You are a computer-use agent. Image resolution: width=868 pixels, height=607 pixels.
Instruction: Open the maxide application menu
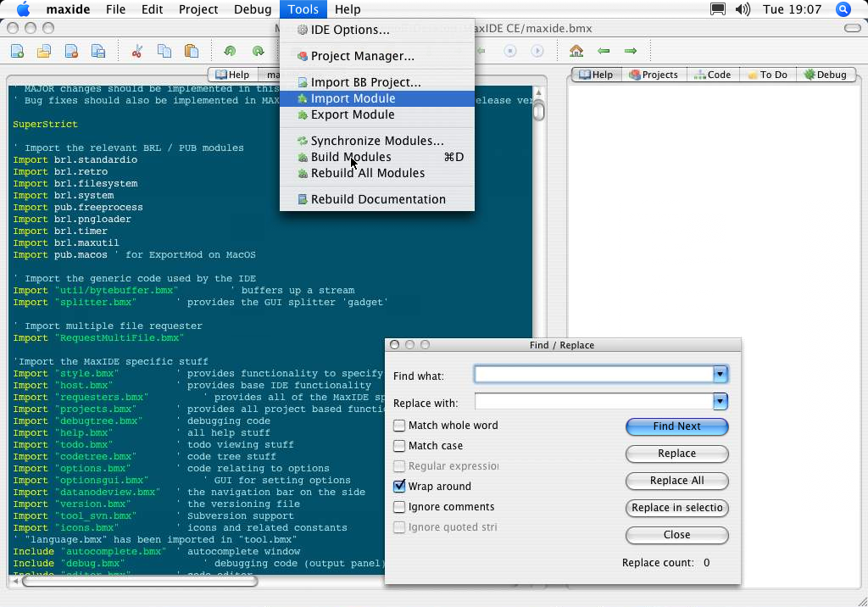coord(68,9)
